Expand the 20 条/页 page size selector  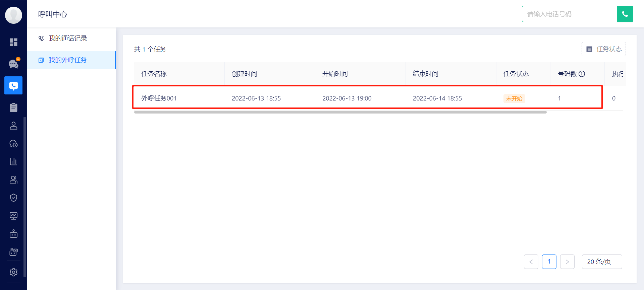point(602,262)
